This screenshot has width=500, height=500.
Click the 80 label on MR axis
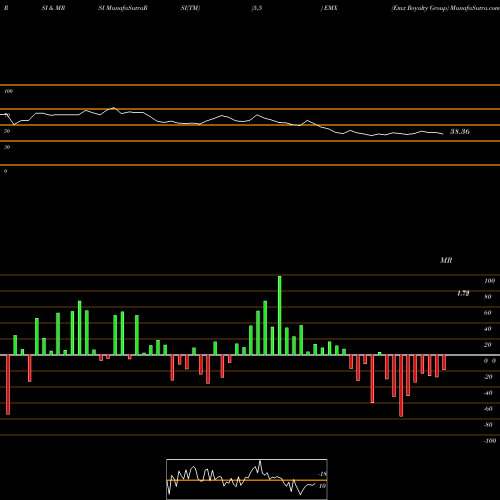coord(488,297)
